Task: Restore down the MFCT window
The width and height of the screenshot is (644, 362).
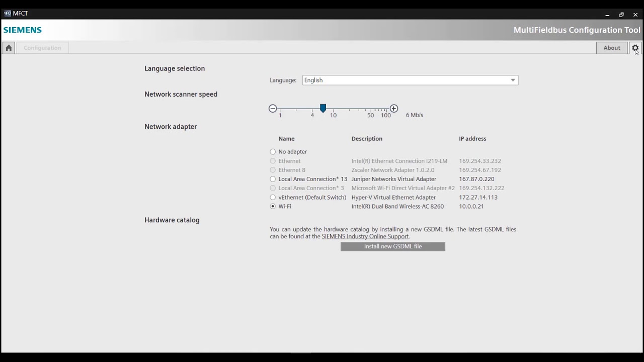Action: [621, 15]
